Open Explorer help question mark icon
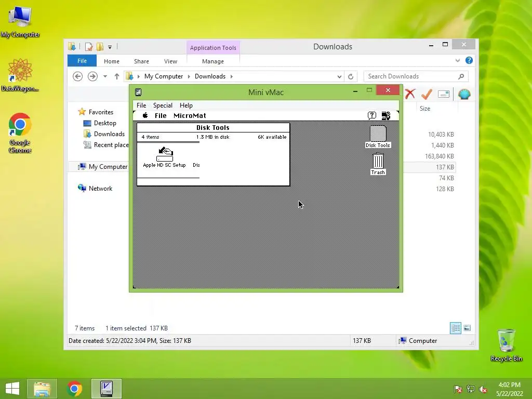The width and height of the screenshot is (532, 399). (469, 60)
